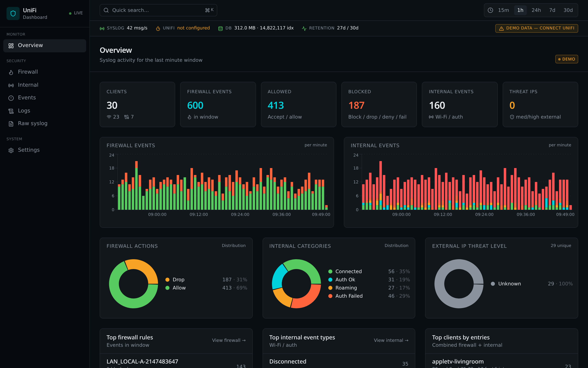Click the Overview grid icon in sidebar

[x=11, y=46]
